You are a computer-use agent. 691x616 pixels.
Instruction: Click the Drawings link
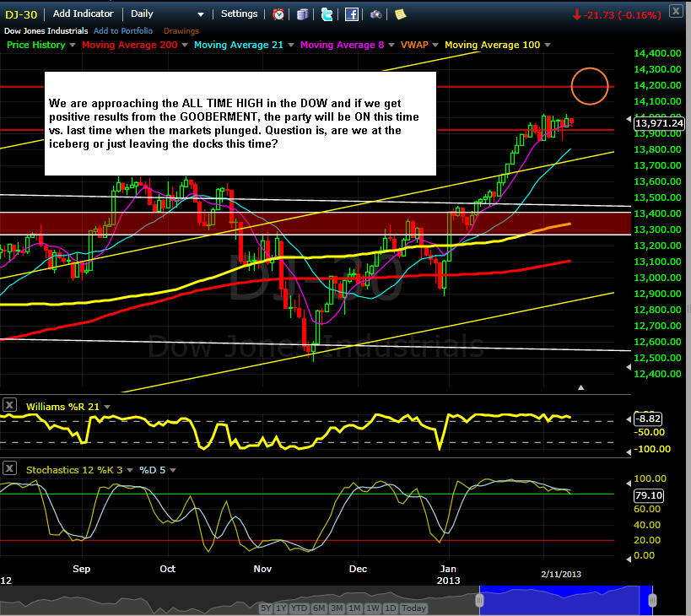point(181,31)
